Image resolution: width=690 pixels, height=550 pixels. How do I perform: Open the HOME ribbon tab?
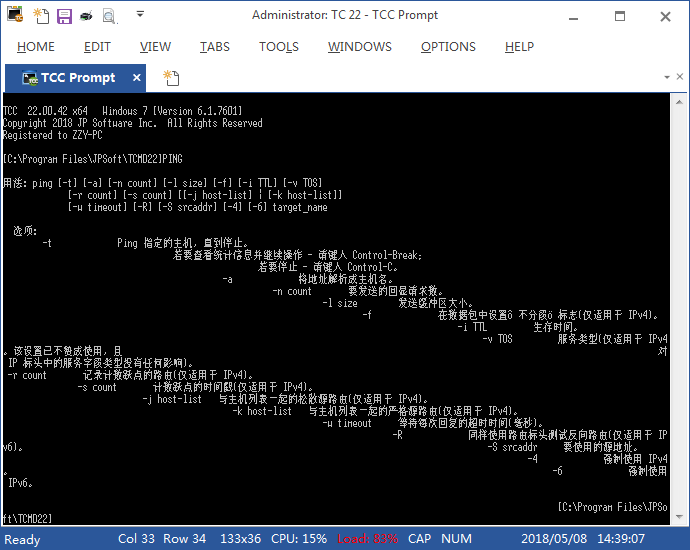pos(36,47)
